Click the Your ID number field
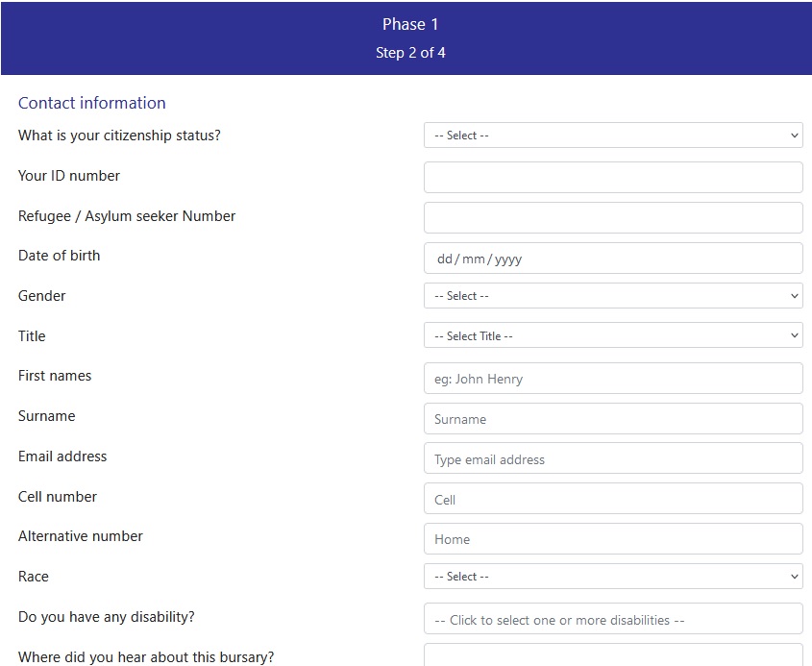The image size is (812, 666). click(x=612, y=177)
